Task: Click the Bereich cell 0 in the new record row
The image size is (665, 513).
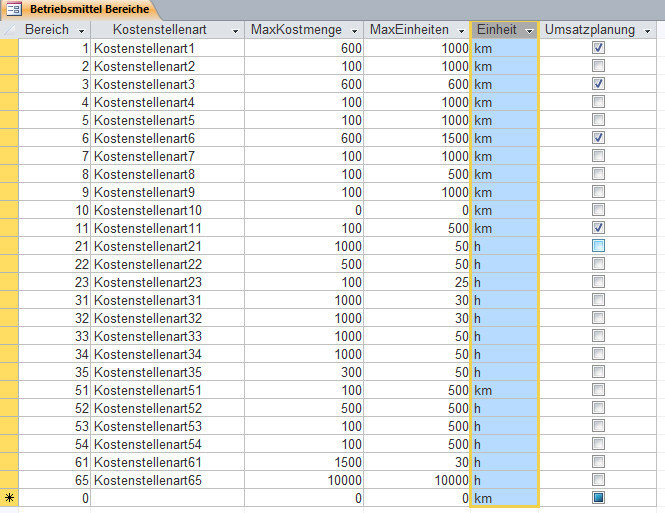Action: 55,498
